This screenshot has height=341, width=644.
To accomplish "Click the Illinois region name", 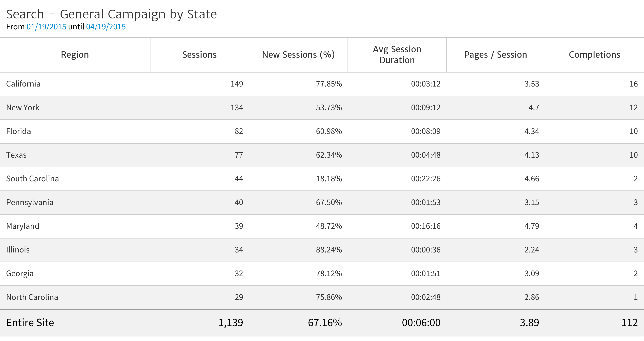I will point(18,250).
